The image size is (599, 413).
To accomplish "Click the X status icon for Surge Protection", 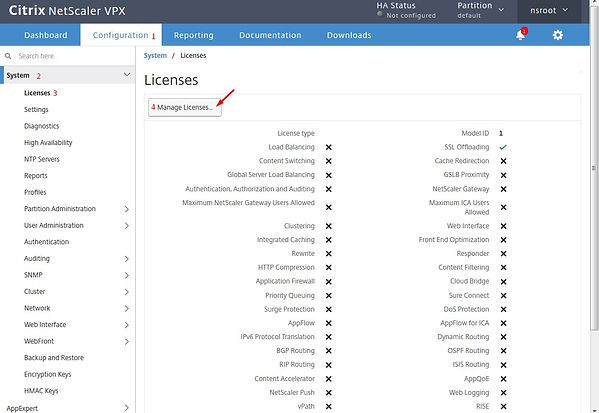I will click(329, 309).
